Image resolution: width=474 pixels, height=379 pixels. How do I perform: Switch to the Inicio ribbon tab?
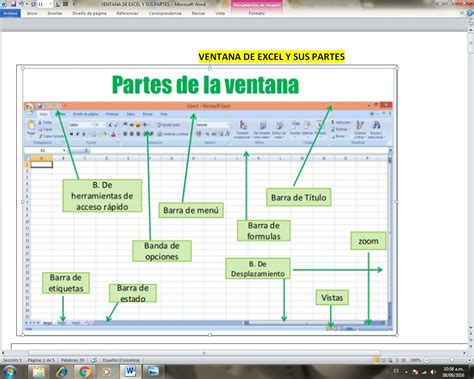32,13
